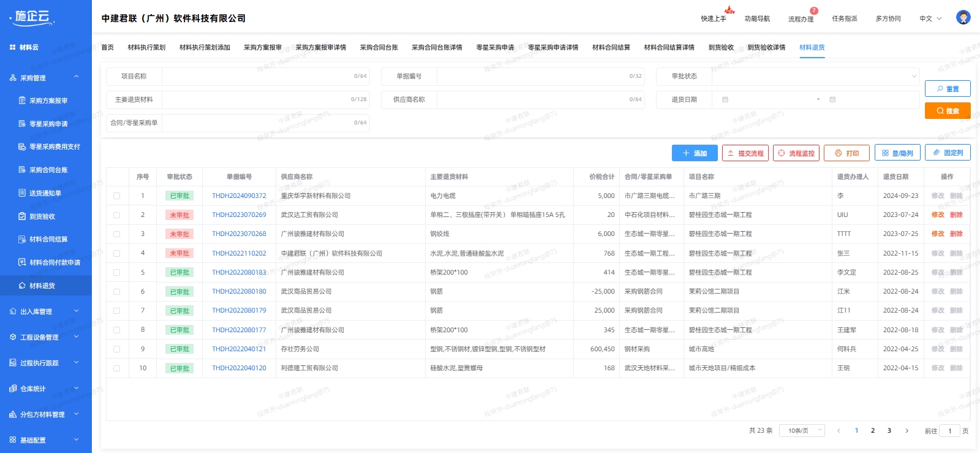This screenshot has height=453, width=980.
Task: Click the 到货验收 sidebar icon
Action: tap(22, 216)
